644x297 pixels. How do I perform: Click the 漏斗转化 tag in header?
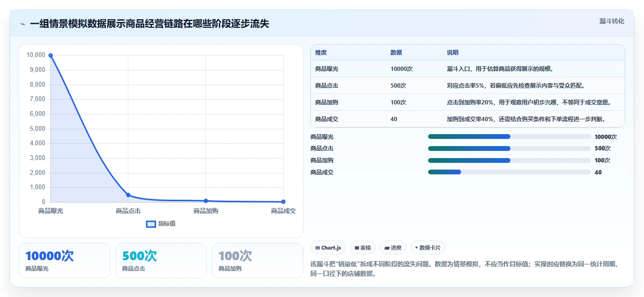[612, 21]
